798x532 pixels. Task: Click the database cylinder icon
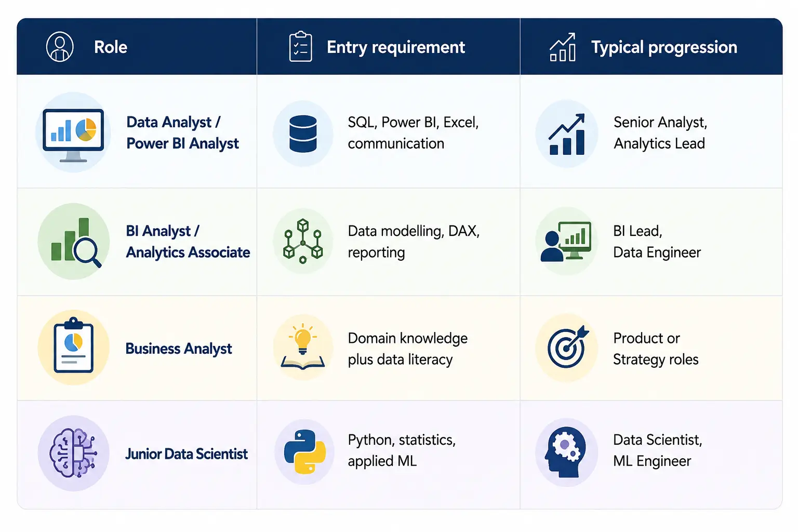[303, 134]
